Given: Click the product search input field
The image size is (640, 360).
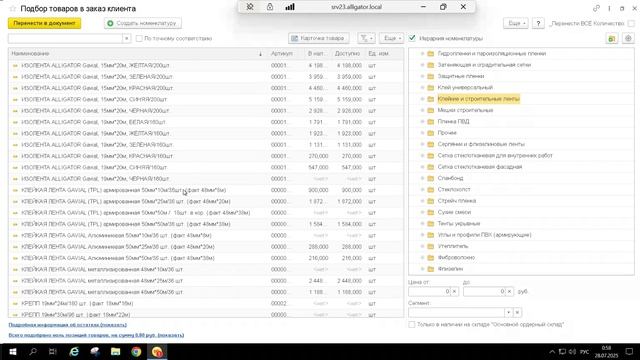Looking at the screenshot, I should pos(65,38).
